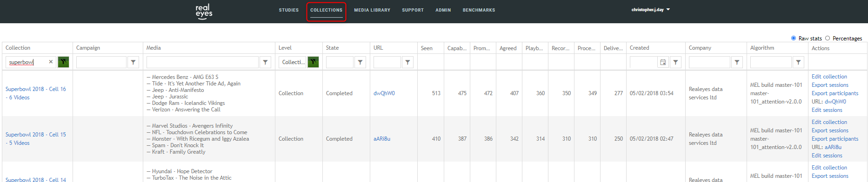Click Export sessions for Cell 16 row
This screenshot has width=868, height=182.
point(830,85)
